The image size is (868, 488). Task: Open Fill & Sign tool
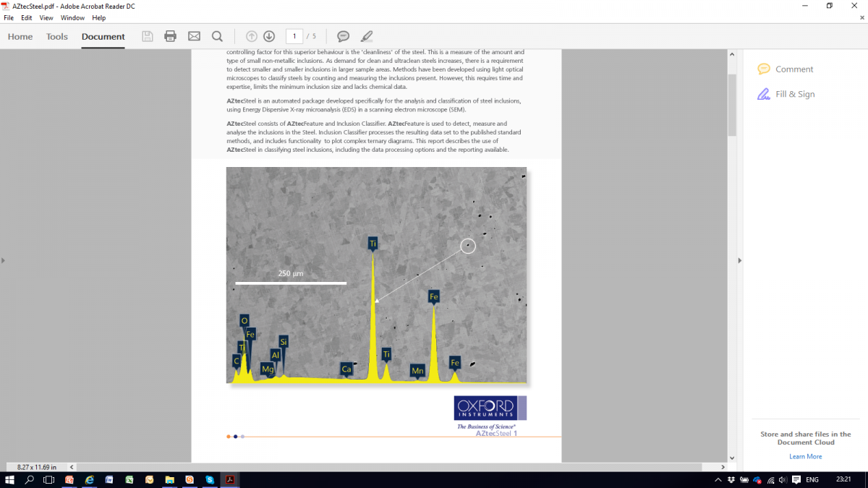[786, 94]
